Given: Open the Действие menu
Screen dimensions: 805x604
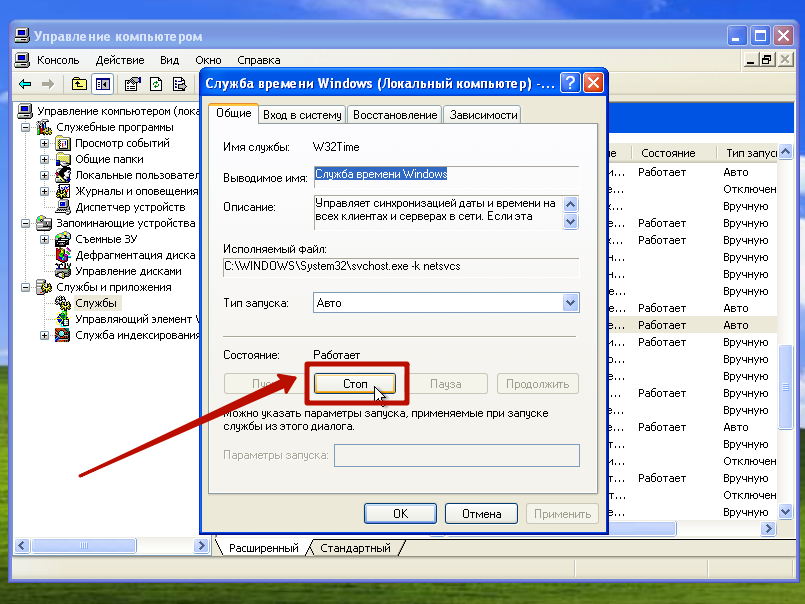Looking at the screenshot, I should pos(120,60).
